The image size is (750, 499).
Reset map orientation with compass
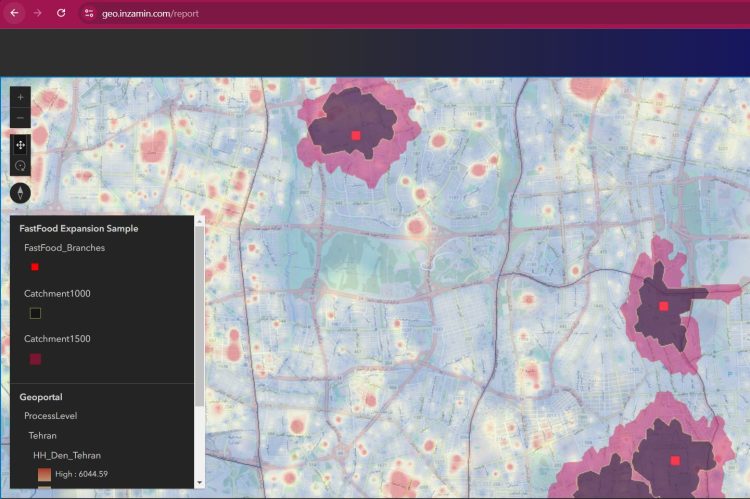[21, 193]
